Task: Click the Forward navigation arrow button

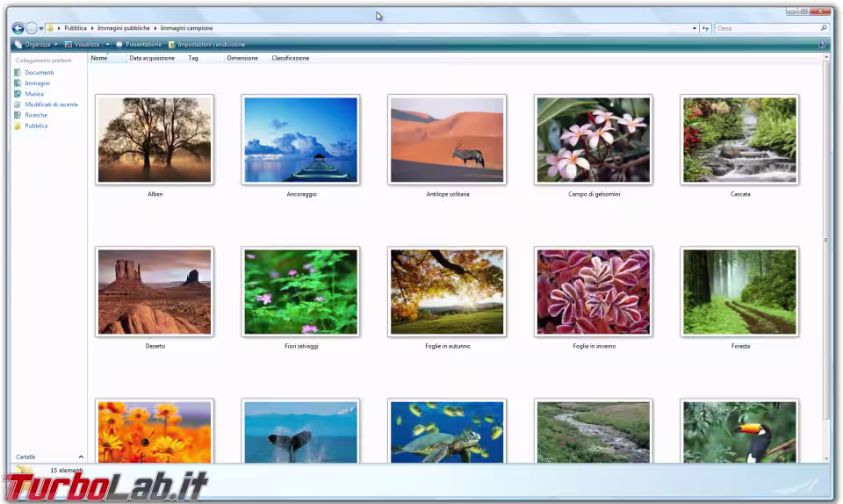Action: tap(32, 28)
